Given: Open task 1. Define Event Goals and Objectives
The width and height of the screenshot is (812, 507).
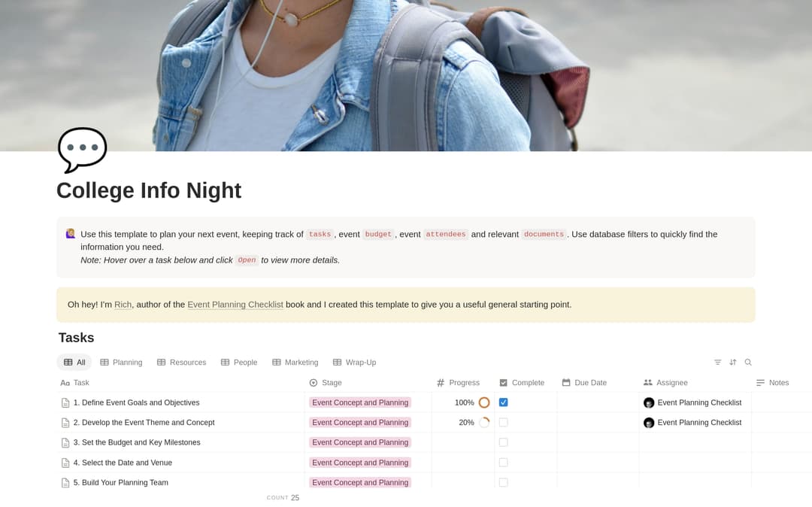Looking at the screenshot, I should (136, 402).
